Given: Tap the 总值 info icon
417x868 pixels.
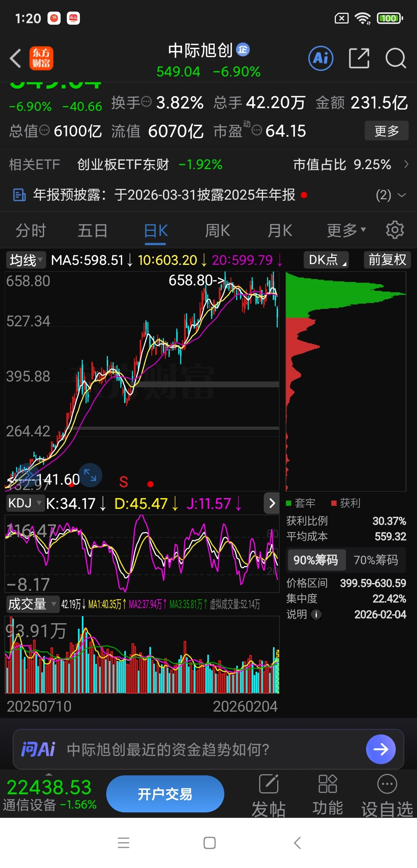Looking at the screenshot, I should [x=44, y=130].
